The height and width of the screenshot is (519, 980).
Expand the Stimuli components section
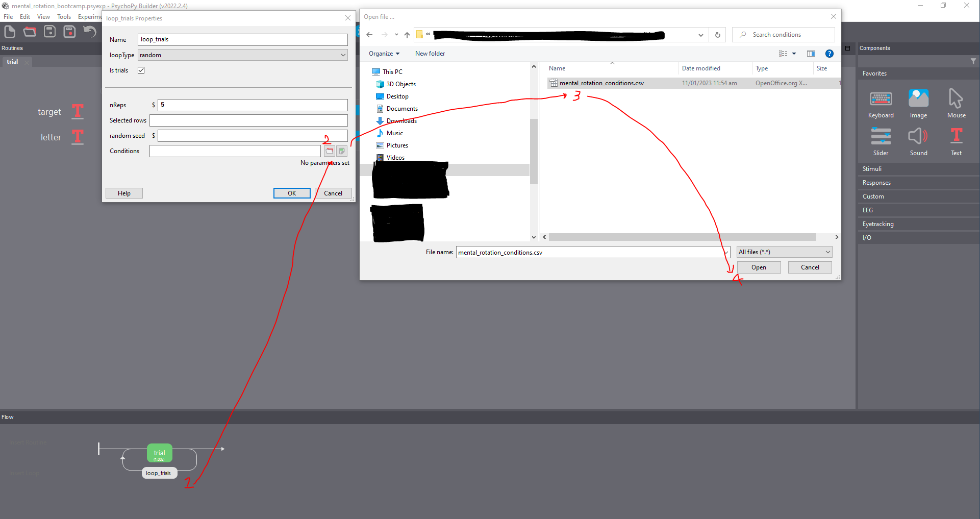[x=872, y=169]
